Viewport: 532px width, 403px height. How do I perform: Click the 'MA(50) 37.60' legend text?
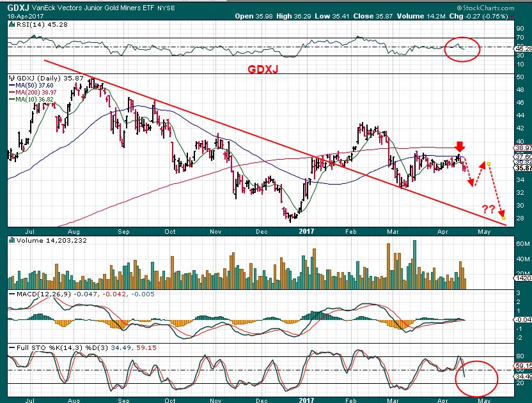point(35,86)
